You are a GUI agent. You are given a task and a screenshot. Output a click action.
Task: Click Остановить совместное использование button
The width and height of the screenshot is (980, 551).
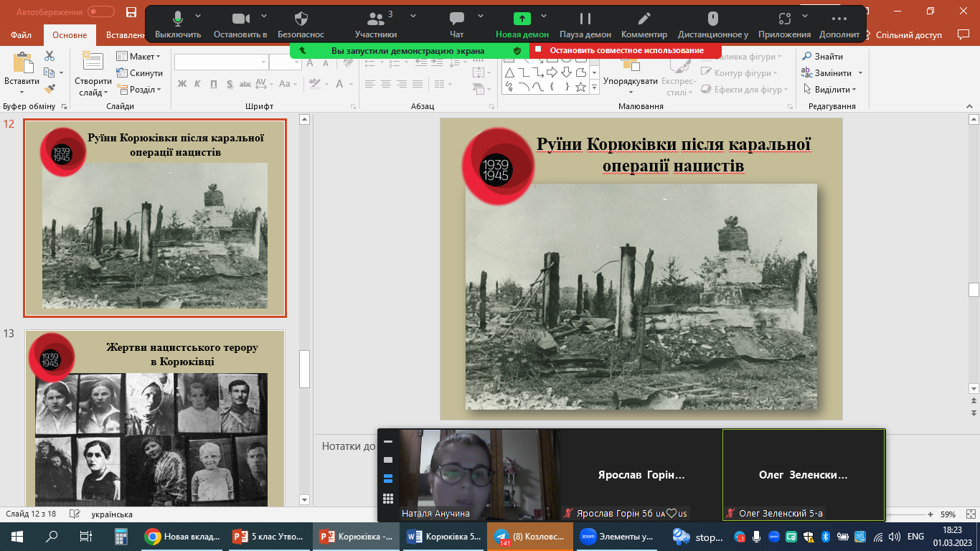click(625, 50)
